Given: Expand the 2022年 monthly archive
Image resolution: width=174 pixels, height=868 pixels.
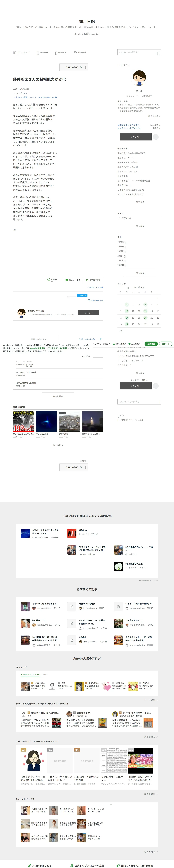Looking at the screenshot, I should [121, 251].
